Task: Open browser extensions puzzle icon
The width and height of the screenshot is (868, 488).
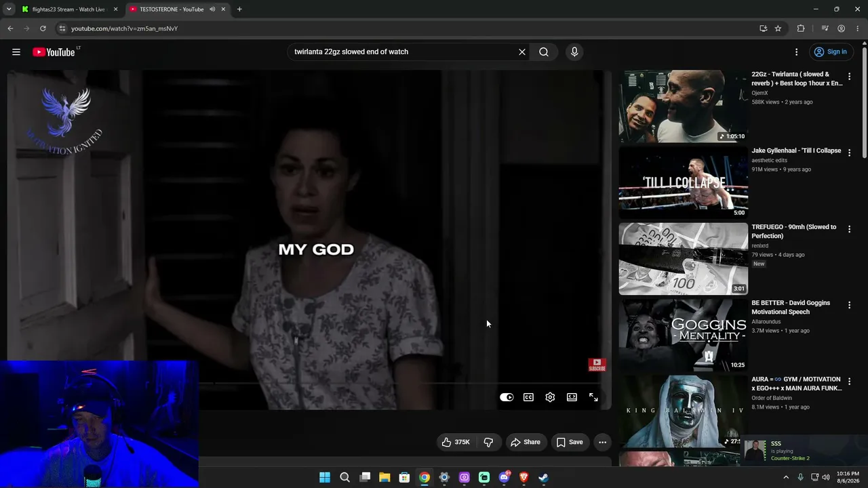Action: click(801, 28)
